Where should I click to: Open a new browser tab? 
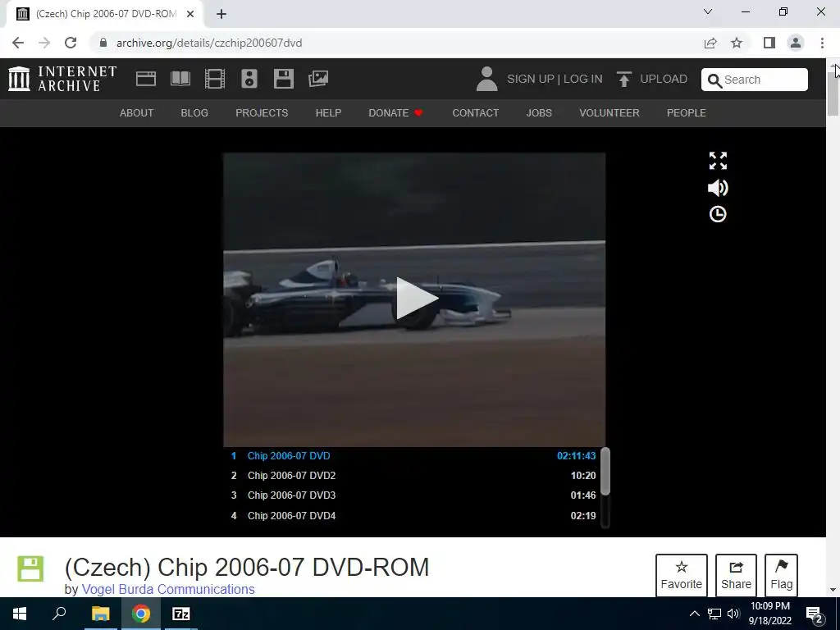(x=221, y=14)
